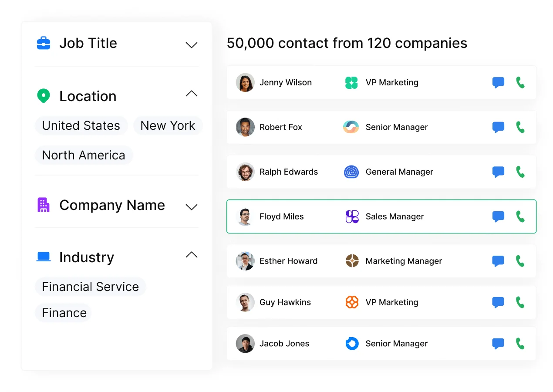Toggle the Financial Service industry filter
The width and height of the screenshot is (553, 392).
click(90, 287)
